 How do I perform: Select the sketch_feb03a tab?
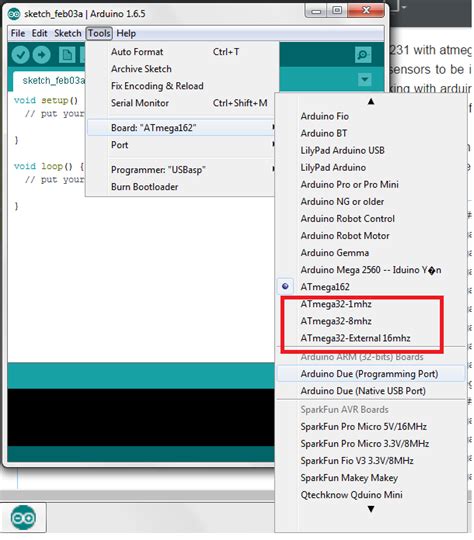click(49, 81)
